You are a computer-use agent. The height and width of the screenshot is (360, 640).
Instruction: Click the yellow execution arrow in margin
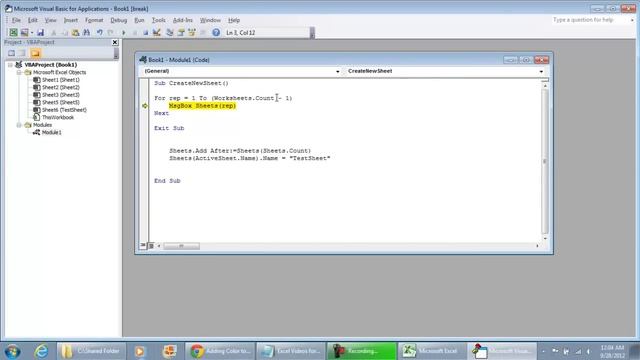(x=144, y=106)
